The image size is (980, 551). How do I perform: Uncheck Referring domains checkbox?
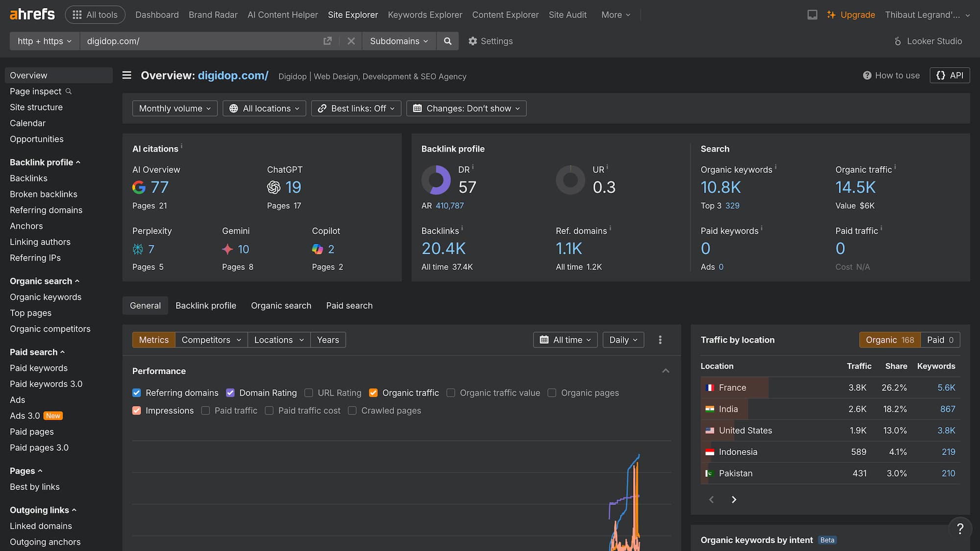[x=137, y=393]
